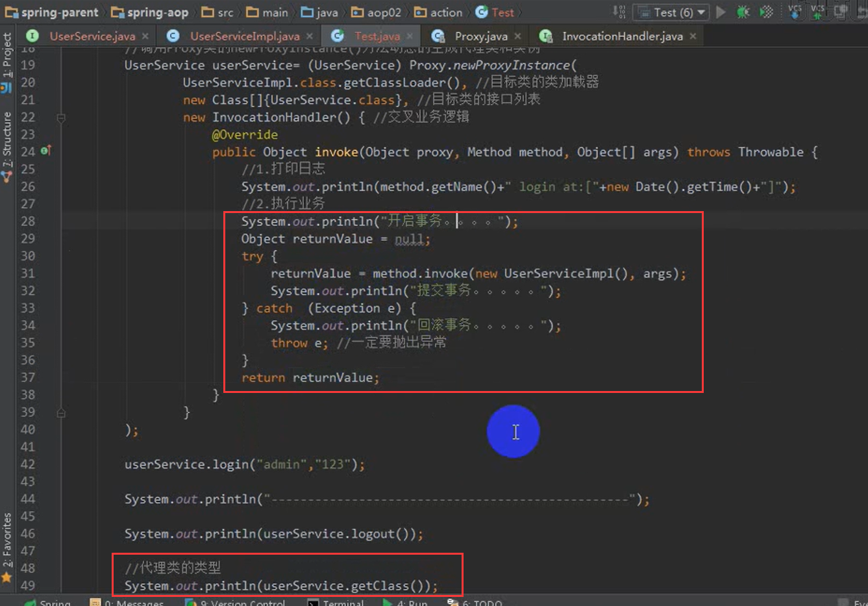Close the UserServiceImpl.java tab

click(x=309, y=36)
